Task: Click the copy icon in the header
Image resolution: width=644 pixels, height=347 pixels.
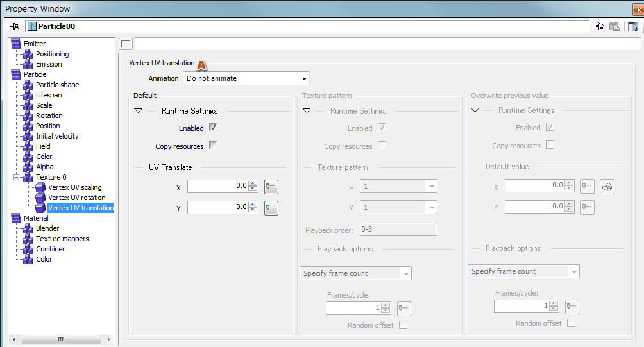Action: pos(599,26)
